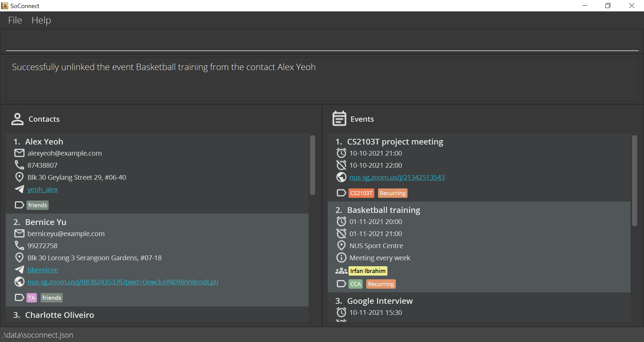Image resolution: width=644 pixels, height=342 pixels.
Task: Click the friends tag under Alex Yeoh
Action: [38, 205]
